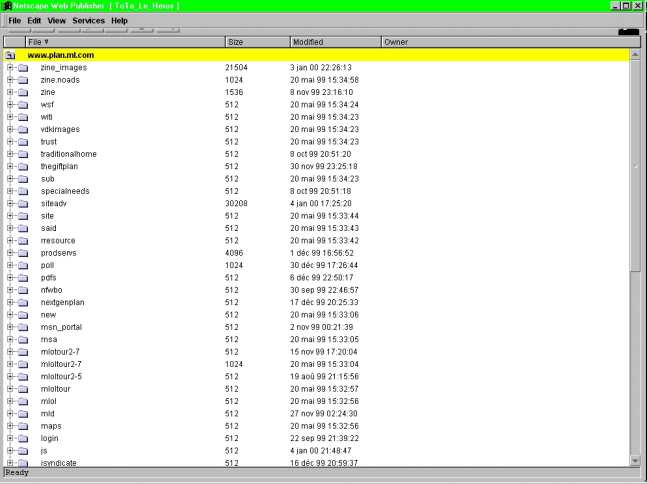Click the 30208 size value
This screenshot has width=647, height=484.
coord(236,203)
